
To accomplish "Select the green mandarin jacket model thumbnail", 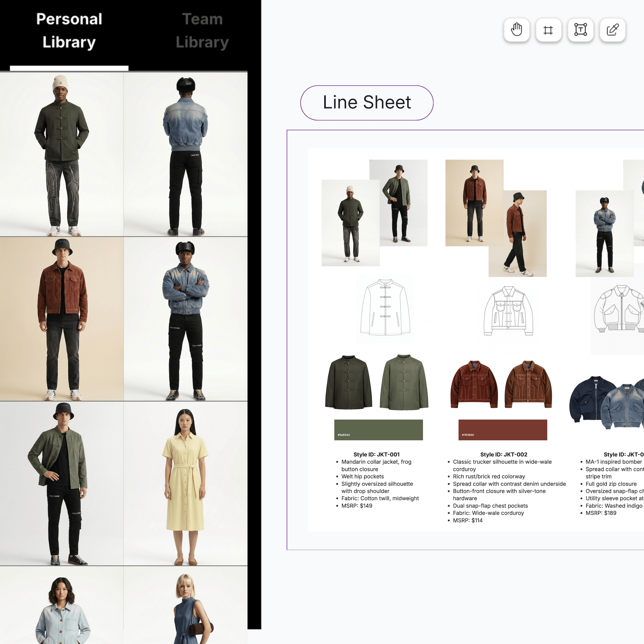I will point(62,153).
